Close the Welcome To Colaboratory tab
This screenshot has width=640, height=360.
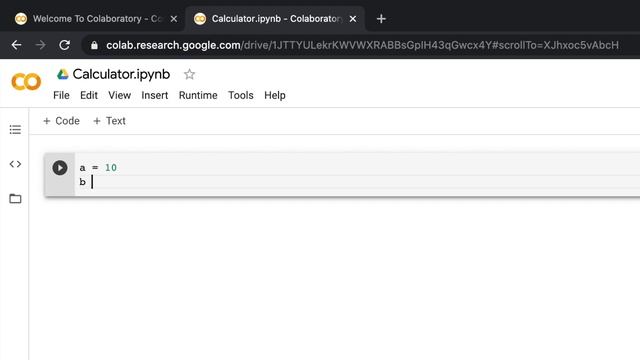coord(174,19)
